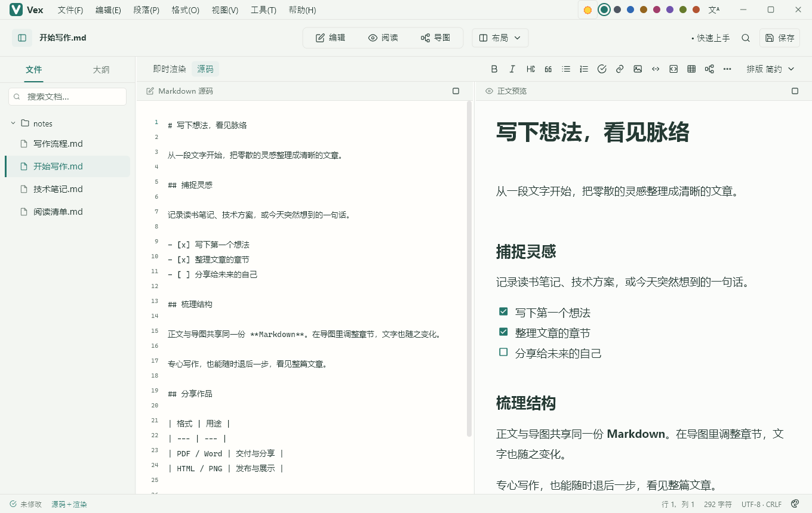Click the search magnifier icon in header
The image size is (812, 513).
click(746, 38)
